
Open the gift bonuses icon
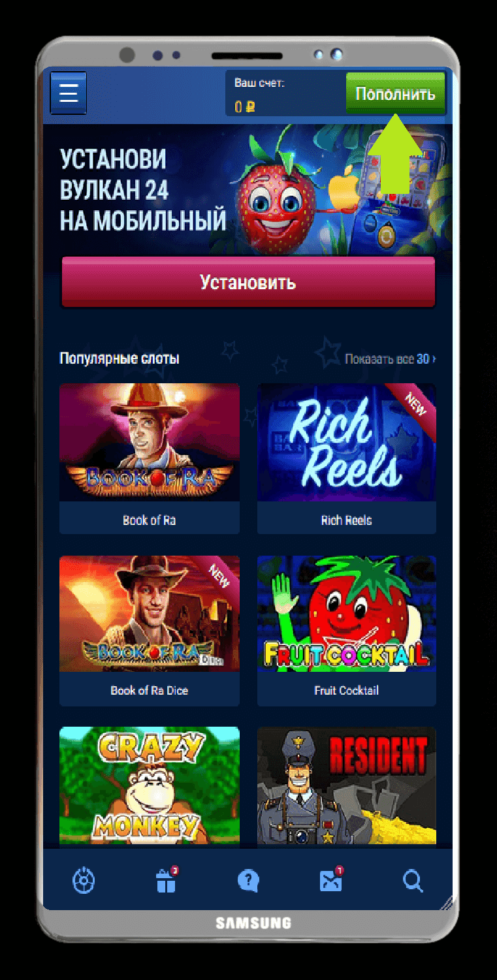(166, 881)
